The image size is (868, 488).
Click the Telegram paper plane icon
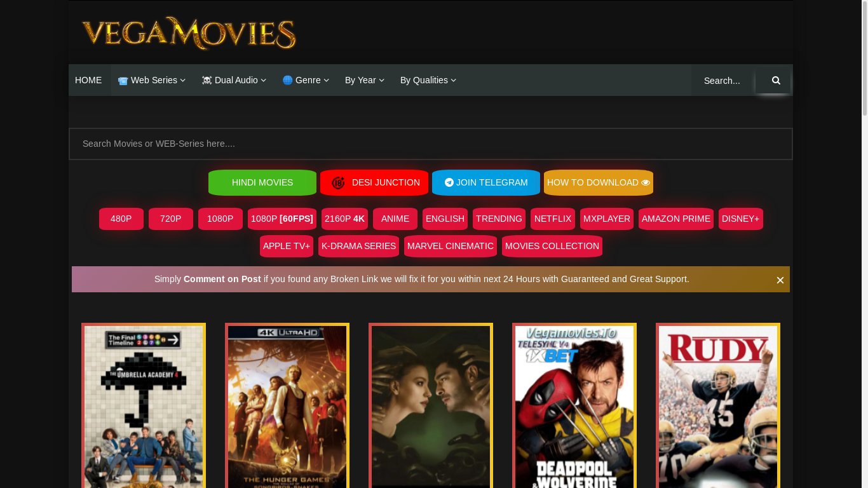click(x=449, y=182)
